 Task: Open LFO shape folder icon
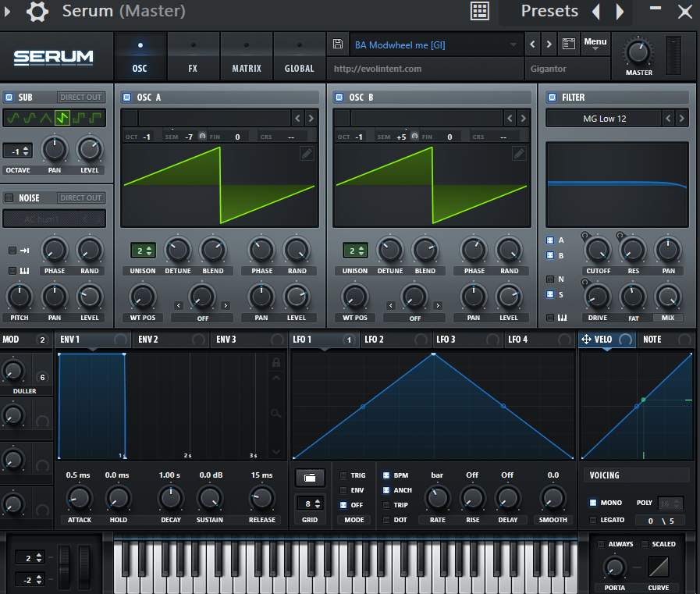click(x=310, y=478)
